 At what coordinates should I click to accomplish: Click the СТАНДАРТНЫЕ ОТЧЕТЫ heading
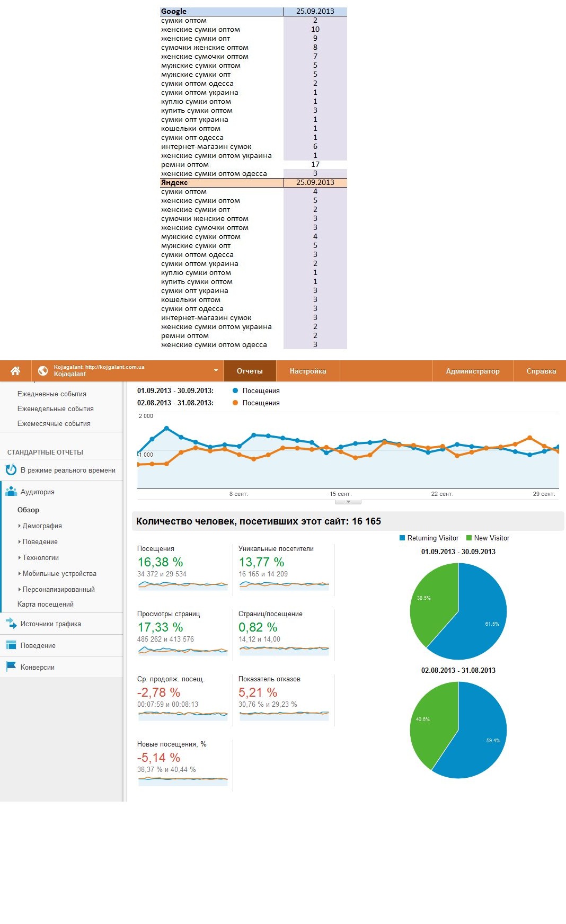(45, 452)
